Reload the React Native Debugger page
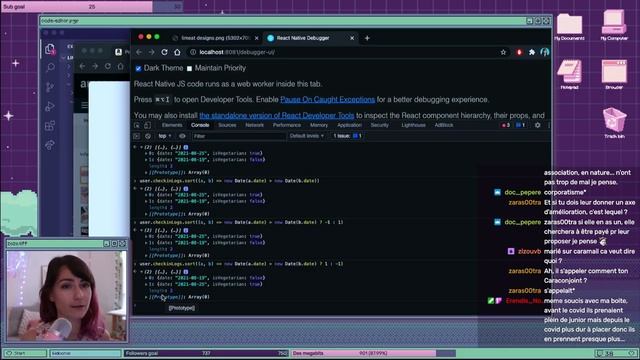The height and width of the screenshot is (360, 640). coord(164,52)
